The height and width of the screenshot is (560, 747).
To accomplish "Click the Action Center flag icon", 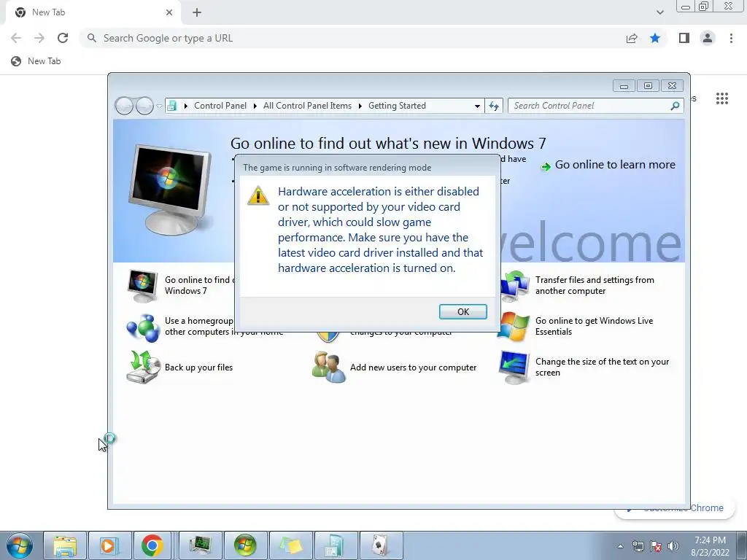I will coord(656,546).
